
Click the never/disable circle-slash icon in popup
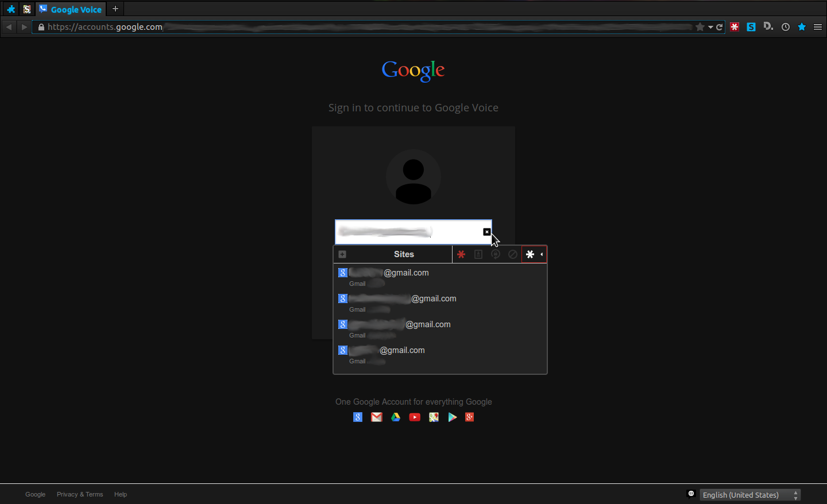pos(513,254)
